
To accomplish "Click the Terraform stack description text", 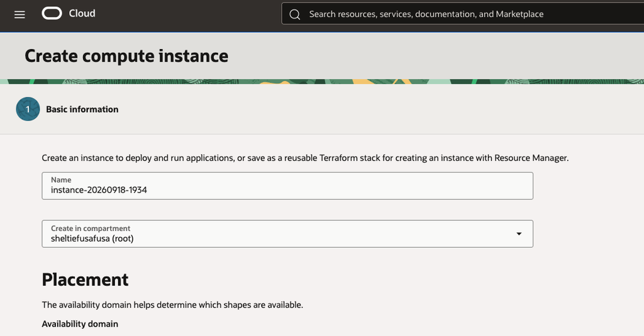I will [305, 158].
